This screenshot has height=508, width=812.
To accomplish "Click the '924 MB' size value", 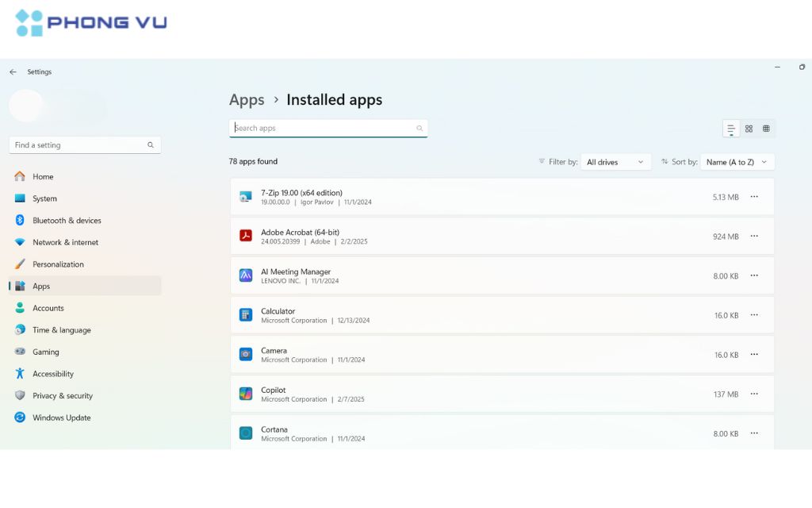I will click(726, 237).
